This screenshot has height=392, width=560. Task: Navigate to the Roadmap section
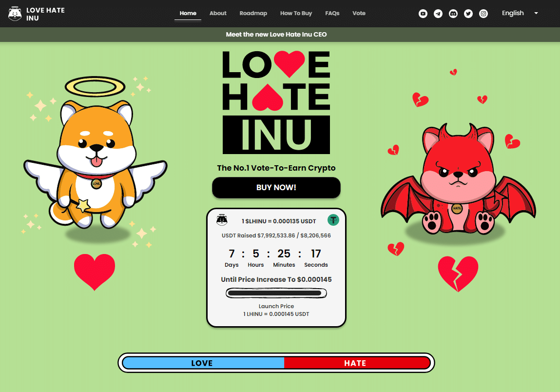click(253, 13)
